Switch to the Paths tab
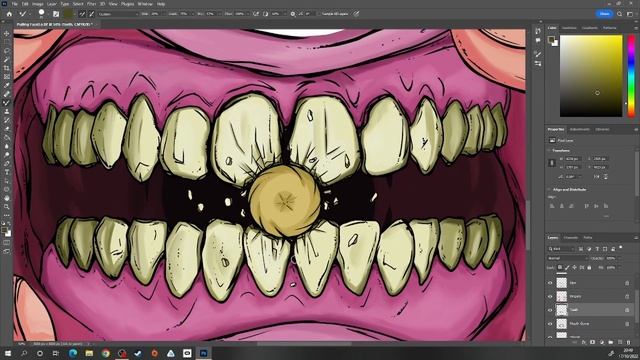This screenshot has width=640, height=360. tap(588, 238)
